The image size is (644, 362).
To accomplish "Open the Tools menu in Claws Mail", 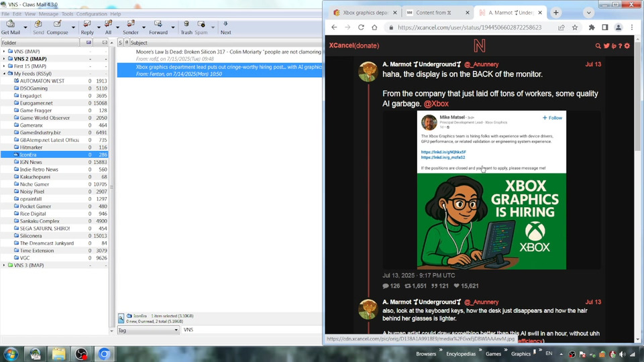I will [67, 14].
